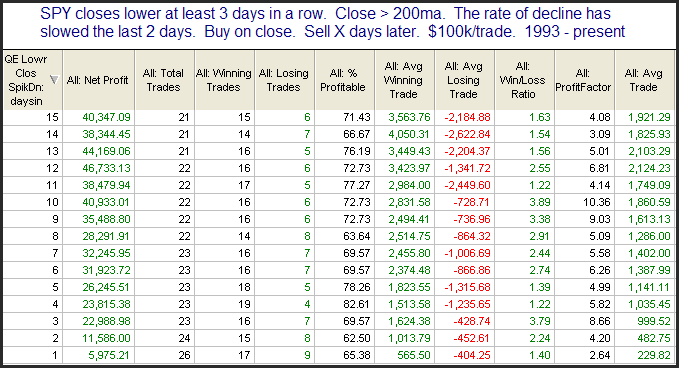Screen dimensions: 679x368
Task: Select % profitable value 82.61
Action: pyautogui.click(x=357, y=304)
